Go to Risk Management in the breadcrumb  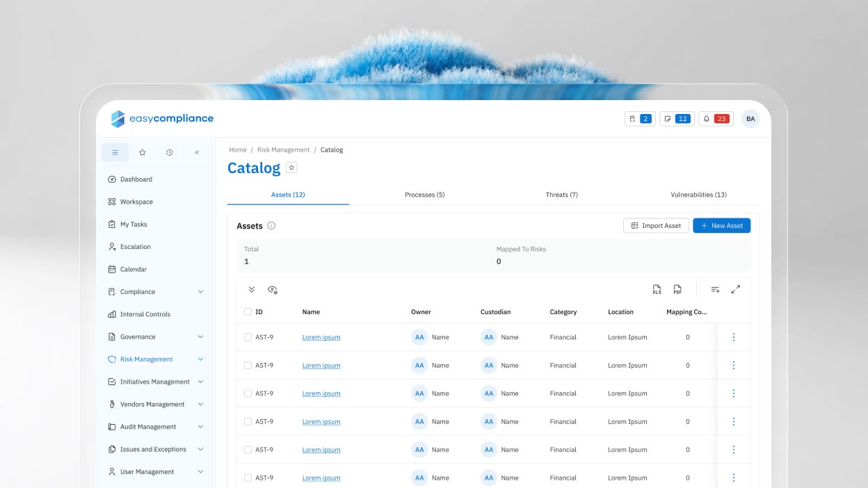pos(283,150)
